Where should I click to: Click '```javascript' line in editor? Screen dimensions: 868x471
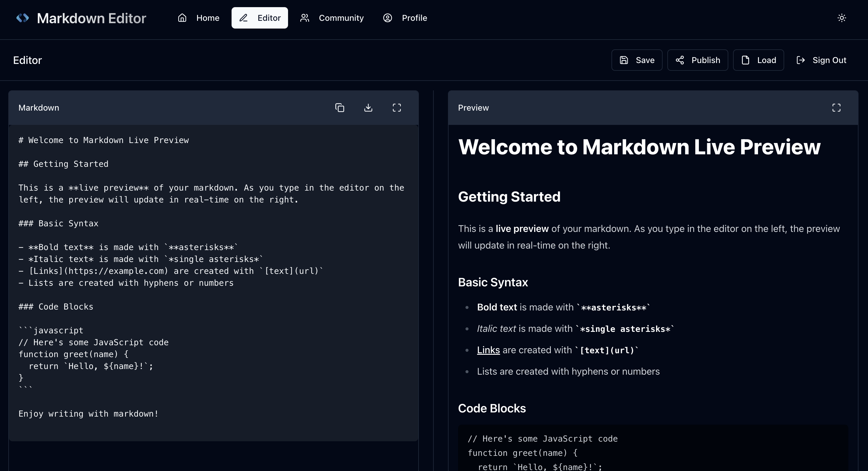coord(51,330)
